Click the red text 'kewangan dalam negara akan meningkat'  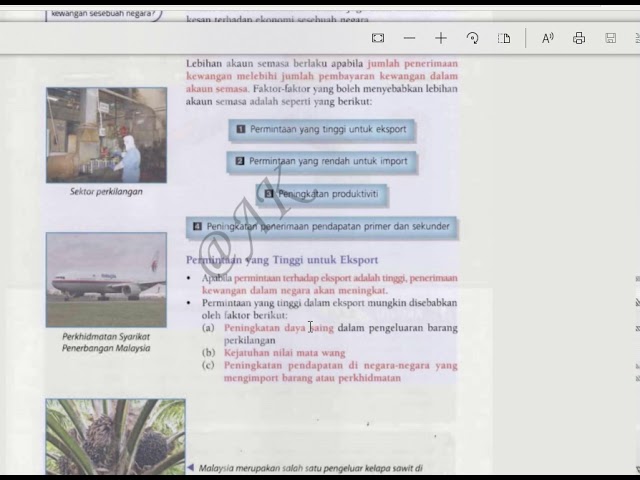[295, 291]
